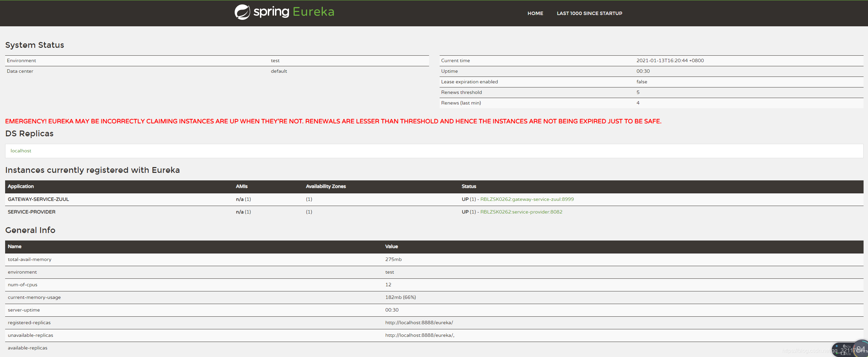Click the (1) availability zone link for SERVICE-PROVIDER
This screenshot has width=868, height=357.
[x=308, y=212]
